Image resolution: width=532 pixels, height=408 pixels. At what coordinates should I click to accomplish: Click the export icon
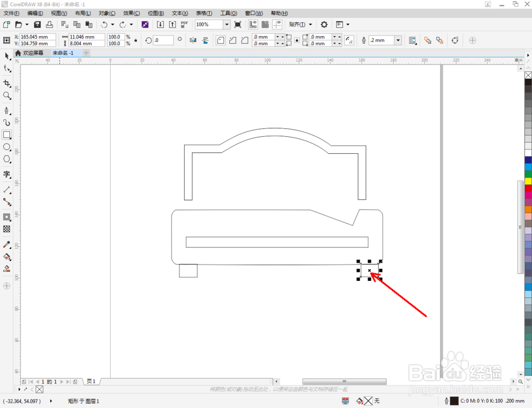(x=172, y=24)
